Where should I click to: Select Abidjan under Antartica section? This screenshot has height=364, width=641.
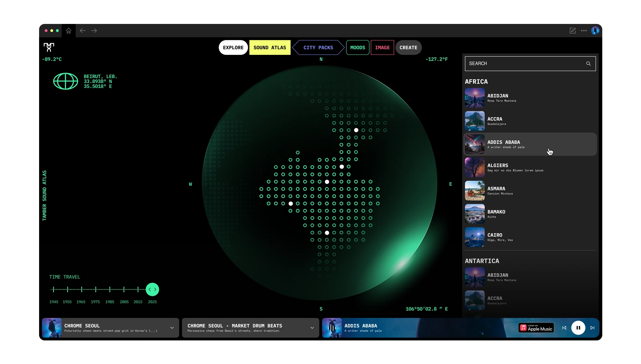[530, 277]
